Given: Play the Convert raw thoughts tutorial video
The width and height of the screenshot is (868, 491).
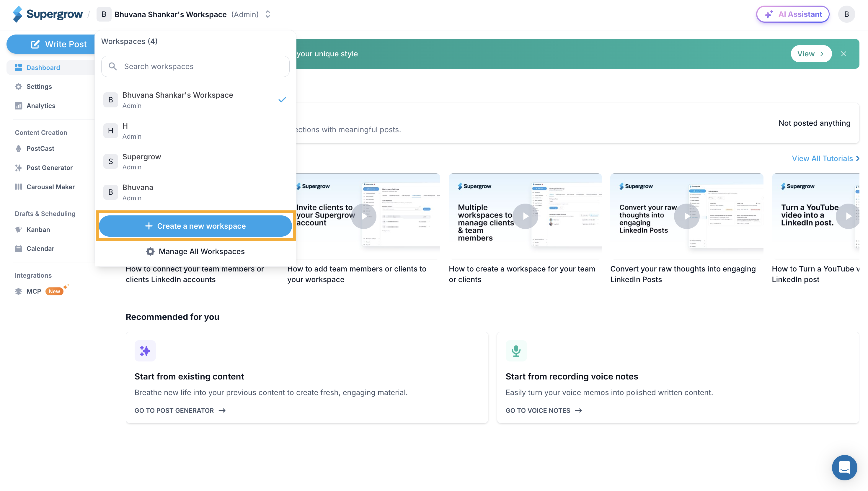Looking at the screenshot, I should tap(687, 216).
